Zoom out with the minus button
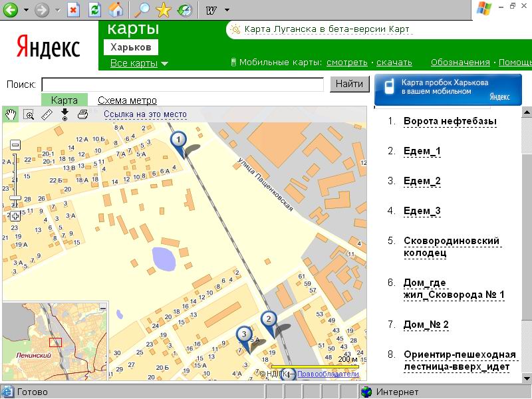This screenshot has width=532, height=399. (x=15, y=145)
